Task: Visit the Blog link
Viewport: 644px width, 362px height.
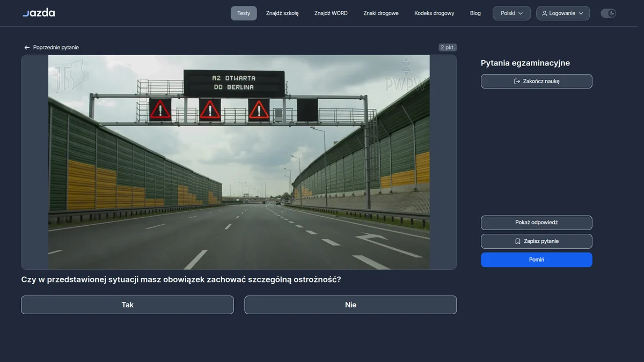Action: [x=475, y=13]
